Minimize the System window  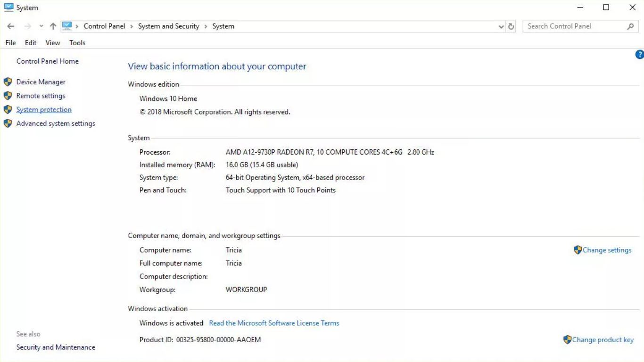coord(580,8)
